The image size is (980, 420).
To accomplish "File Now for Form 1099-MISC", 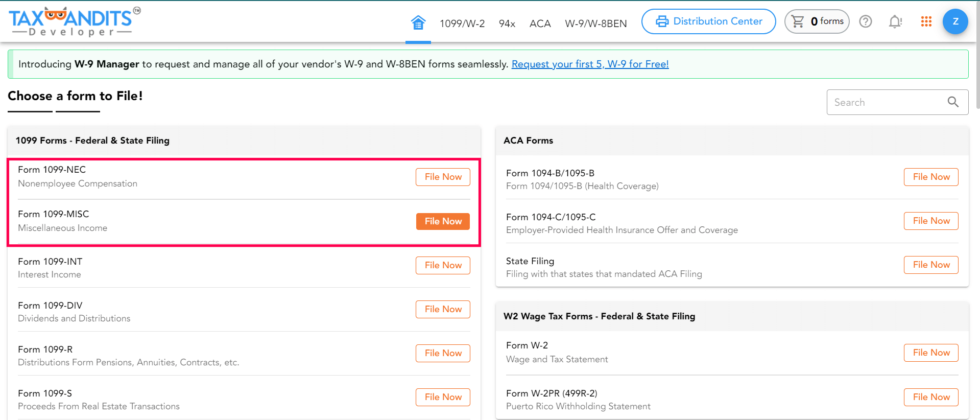I will point(443,221).
